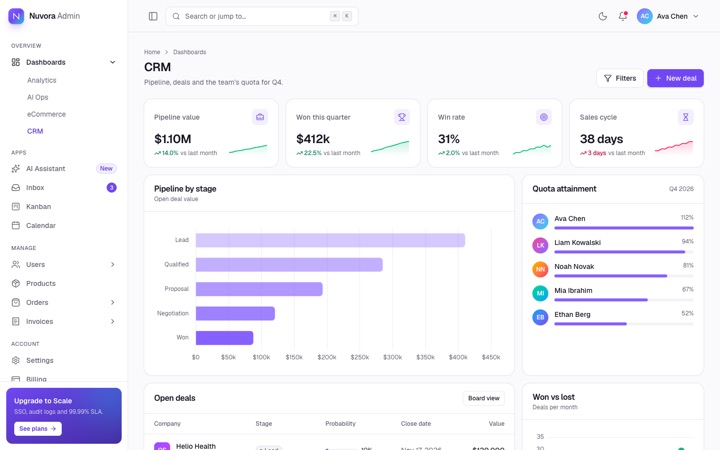This screenshot has width=720, height=450.
Task: Click the Inbox tray icon
Action: click(16, 187)
